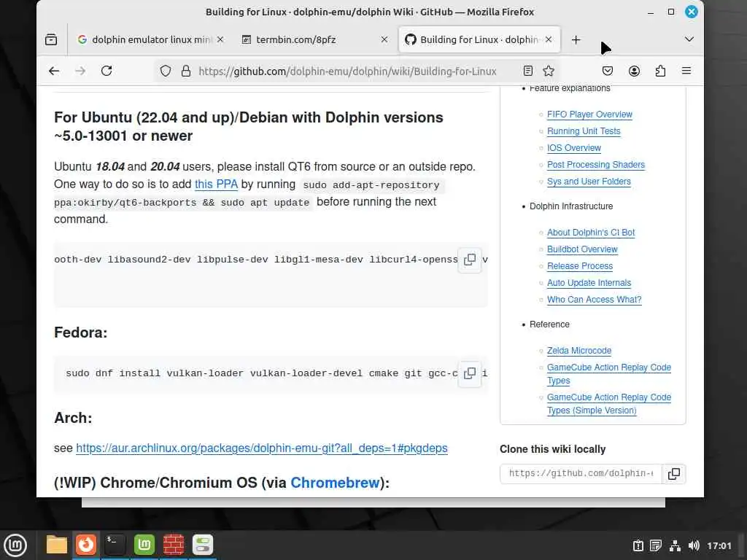The height and width of the screenshot is (560, 747).
Task: Open the Chromebrew link
Action: (x=335, y=483)
